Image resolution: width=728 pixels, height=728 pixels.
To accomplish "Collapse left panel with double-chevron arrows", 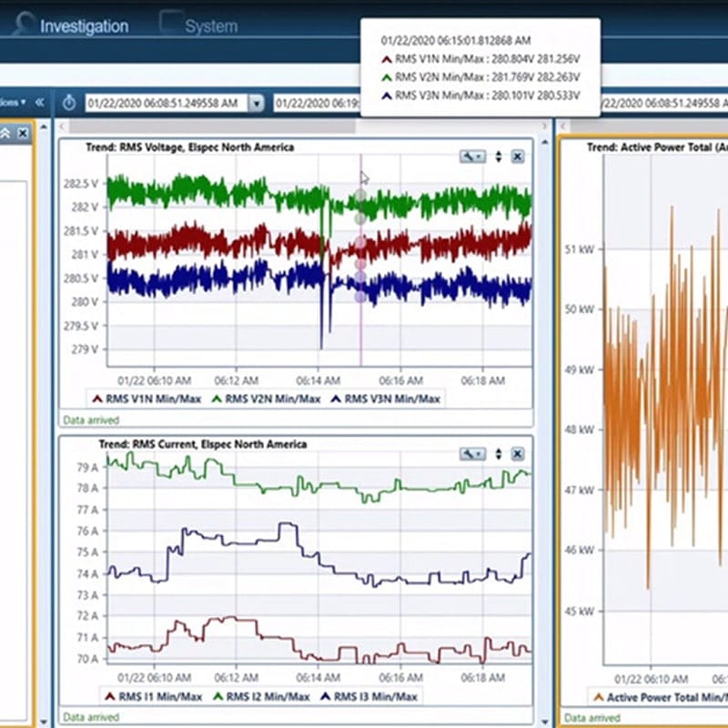I will pos(5,134).
